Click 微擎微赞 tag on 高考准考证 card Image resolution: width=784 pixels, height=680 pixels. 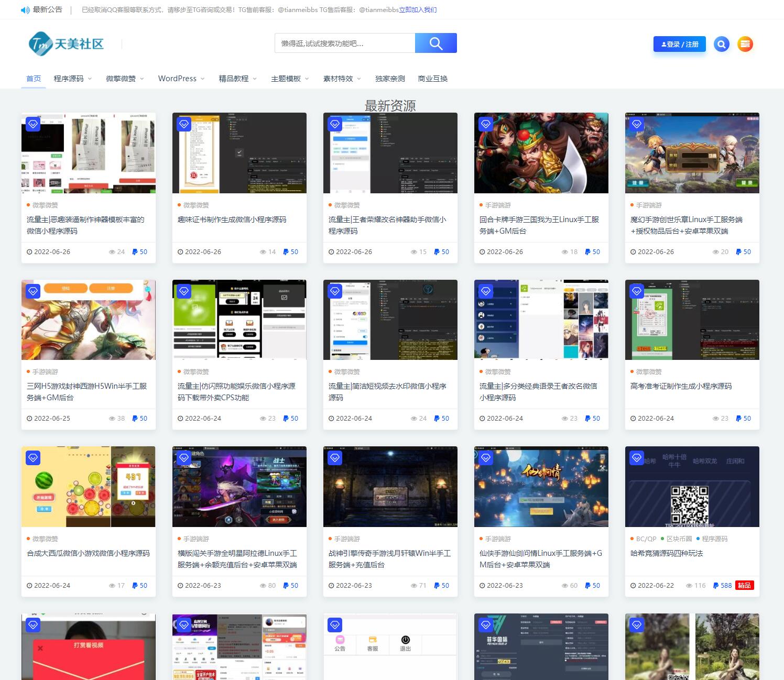point(649,372)
